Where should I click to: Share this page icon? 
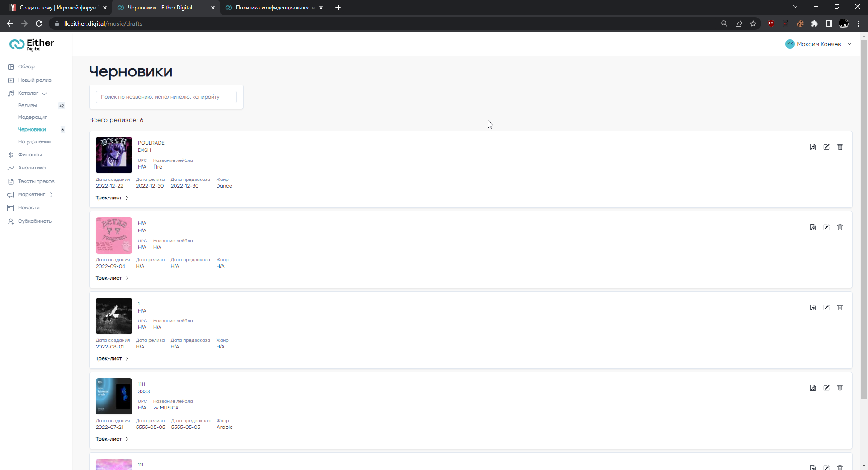(739, 23)
